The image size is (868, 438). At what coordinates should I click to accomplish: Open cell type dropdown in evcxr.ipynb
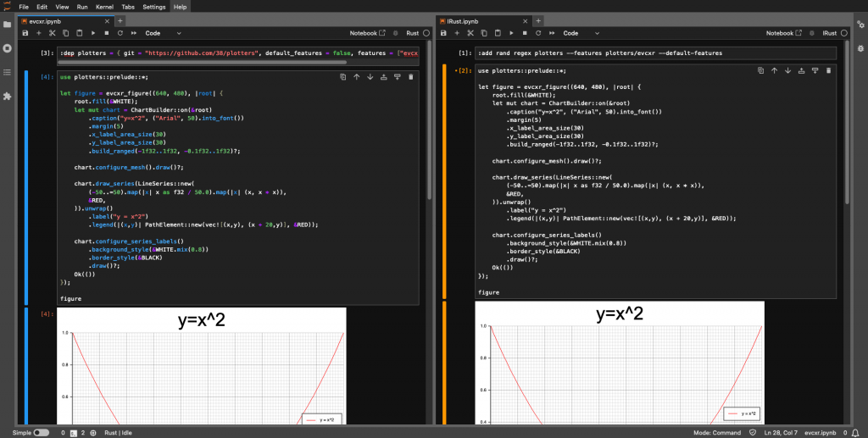coord(164,33)
